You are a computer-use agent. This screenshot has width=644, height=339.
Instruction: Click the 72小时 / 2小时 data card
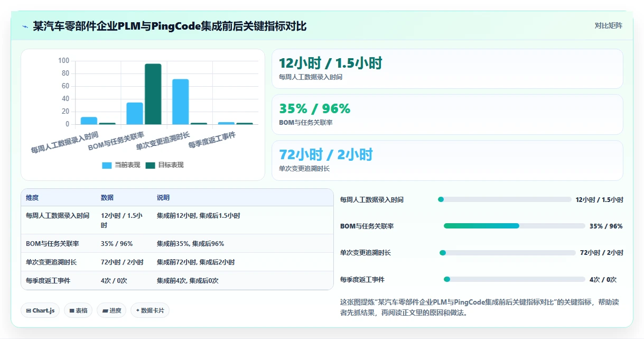coord(447,160)
